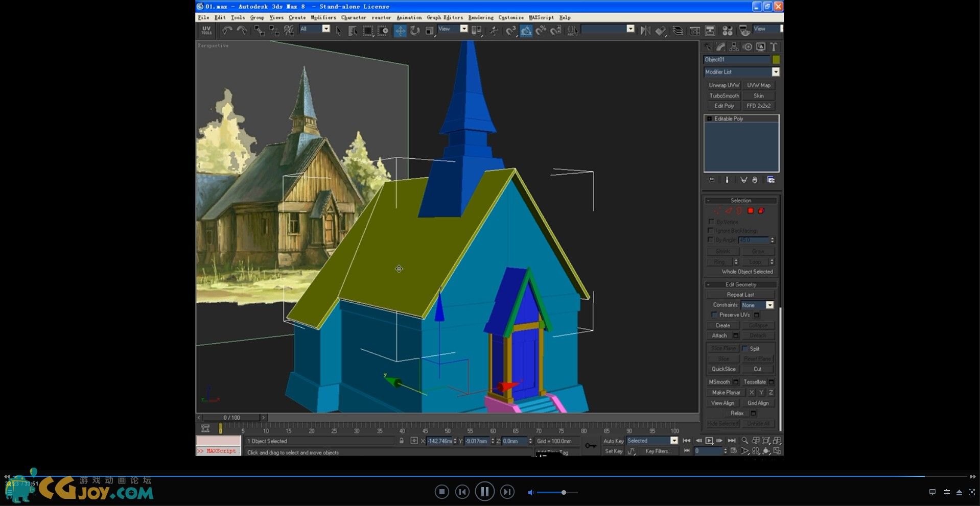Viewport: 980px width, 506px height.
Task: Open the Material Editor icon
Action: (728, 31)
